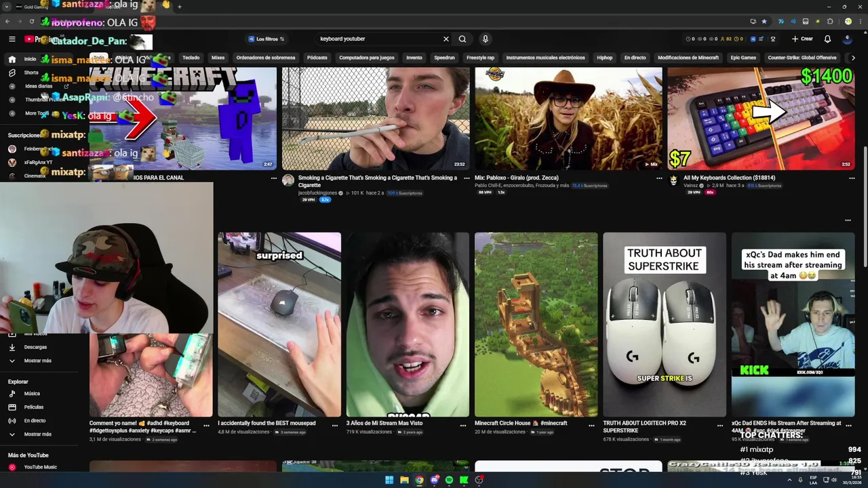Open Música in Explorar section
868x488 pixels.
click(32, 393)
